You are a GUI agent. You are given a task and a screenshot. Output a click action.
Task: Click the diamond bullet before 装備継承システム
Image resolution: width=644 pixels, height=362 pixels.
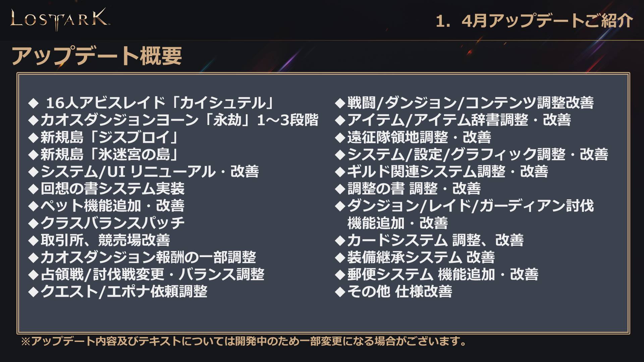[340, 258]
